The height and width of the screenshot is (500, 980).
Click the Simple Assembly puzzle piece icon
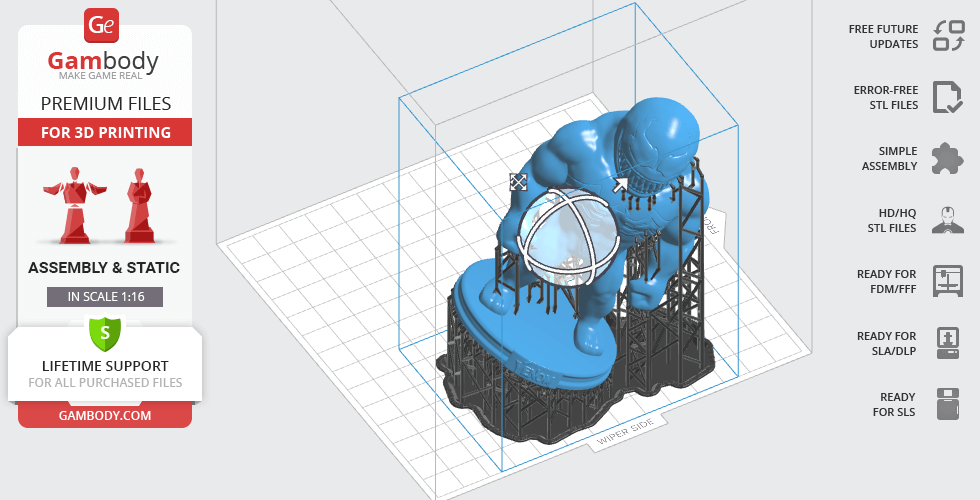(x=947, y=159)
